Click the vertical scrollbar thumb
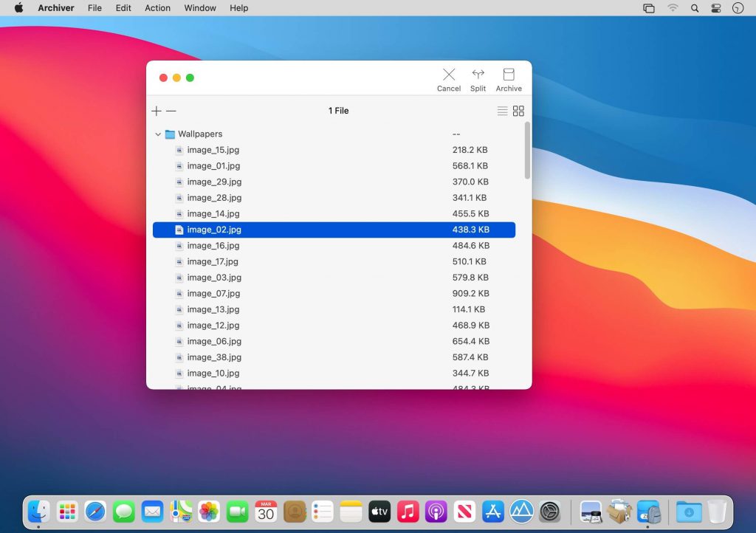Image resolution: width=756 pixels, height=533 pixels. tap(526, 151)
